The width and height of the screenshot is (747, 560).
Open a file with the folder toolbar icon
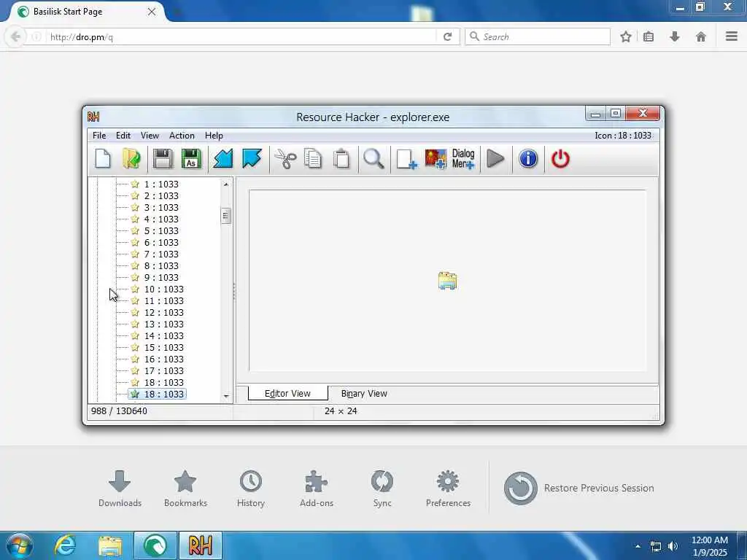click(131, 159)
